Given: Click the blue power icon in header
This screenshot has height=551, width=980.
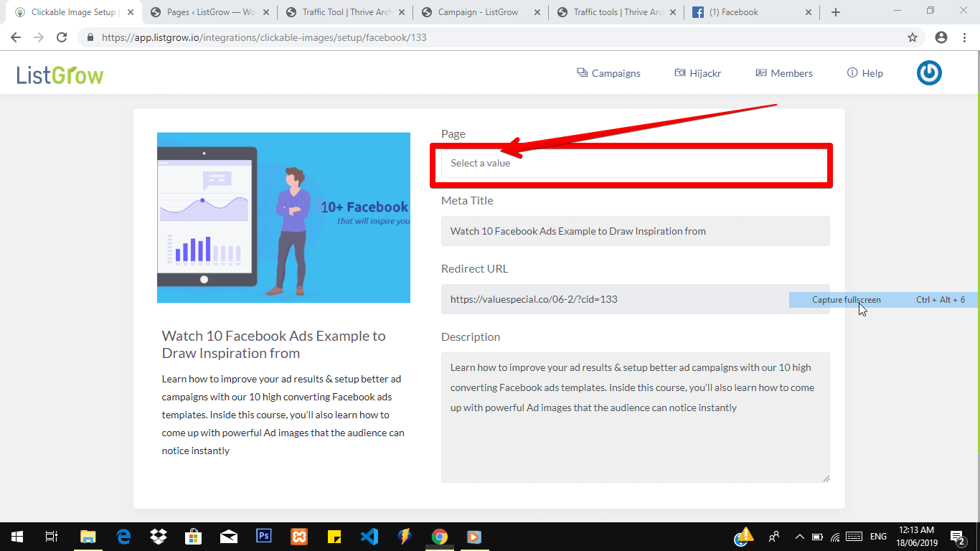Looking at the screenshot, I should pos(929,72).
